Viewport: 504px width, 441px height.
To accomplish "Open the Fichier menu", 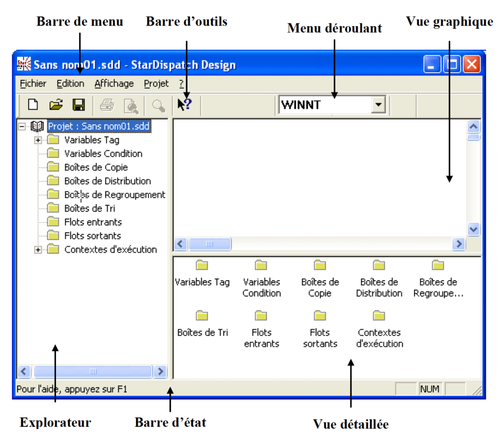I will pyautogui.click(x=33, y=84).
